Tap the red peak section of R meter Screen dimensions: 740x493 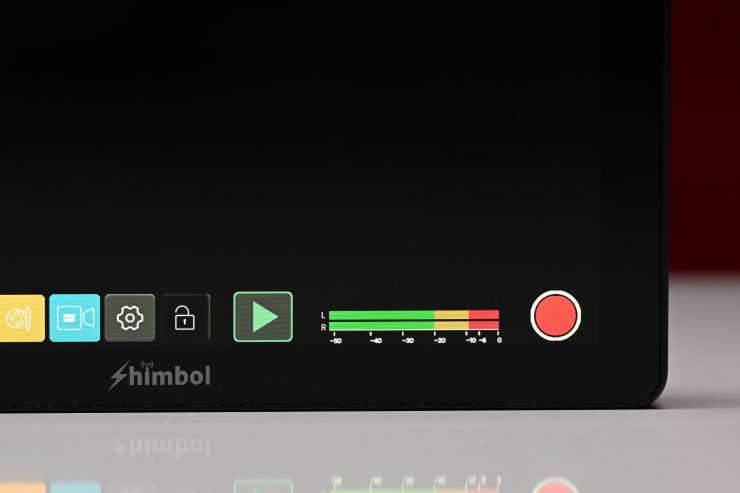click(484, 326)
